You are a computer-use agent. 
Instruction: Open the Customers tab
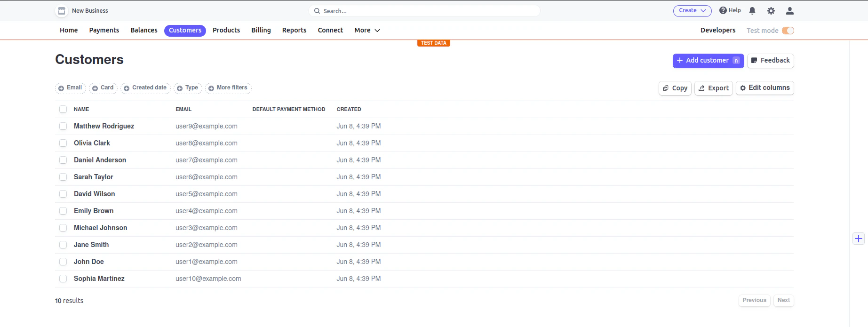[185, 30]
